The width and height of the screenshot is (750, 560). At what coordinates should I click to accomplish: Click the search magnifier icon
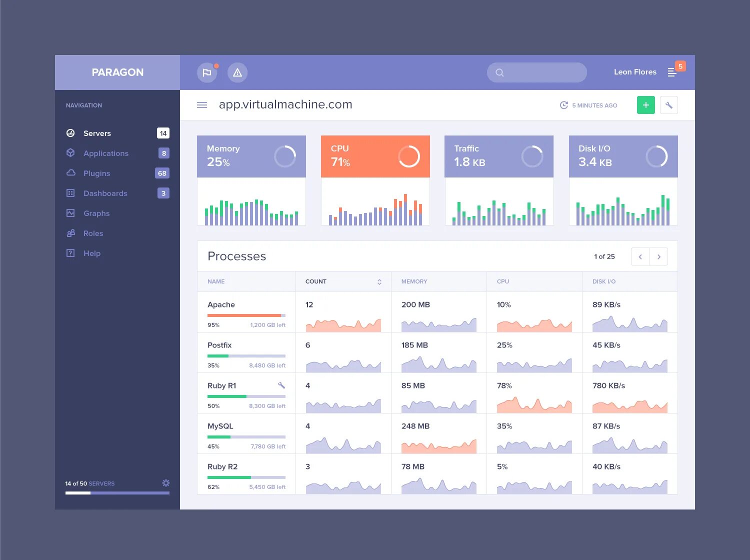[499, 72]
